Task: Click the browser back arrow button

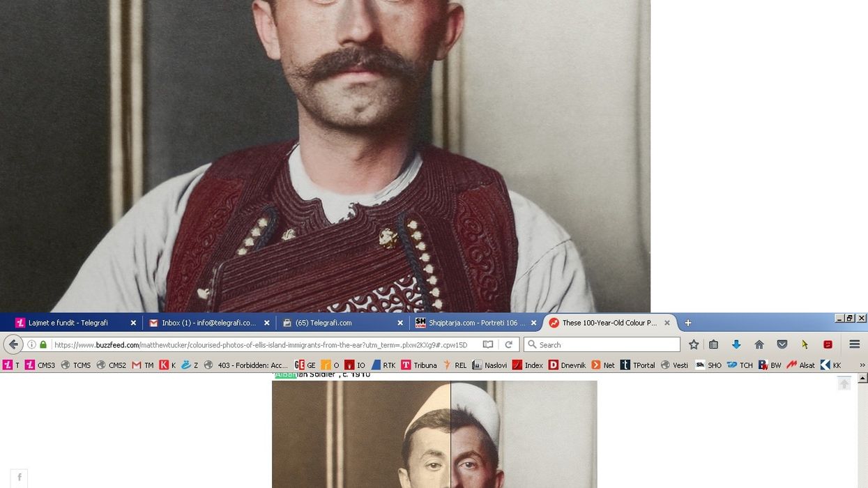Action: (13, 344)
